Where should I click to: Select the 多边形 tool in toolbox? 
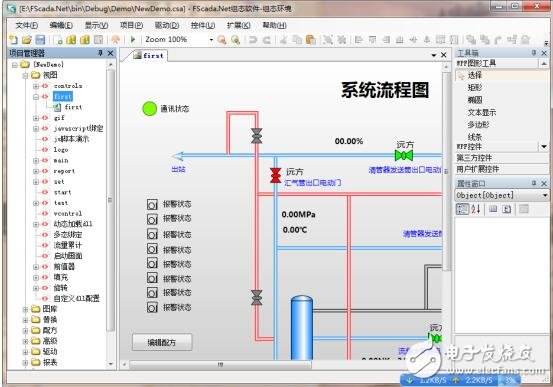478,125
